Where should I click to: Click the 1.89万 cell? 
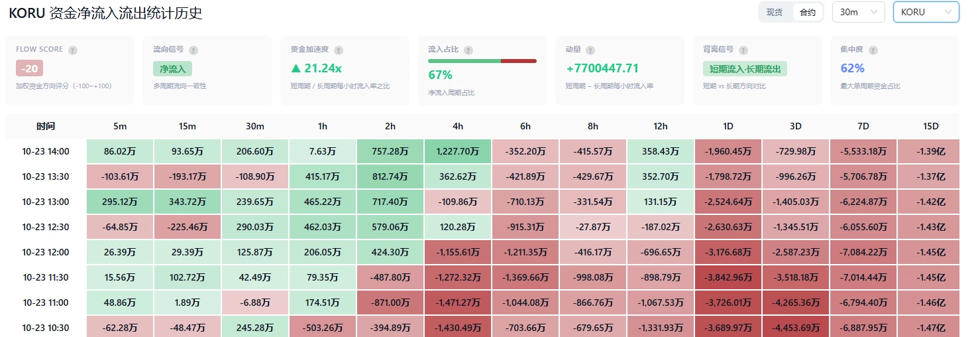[x=188, y=303]
